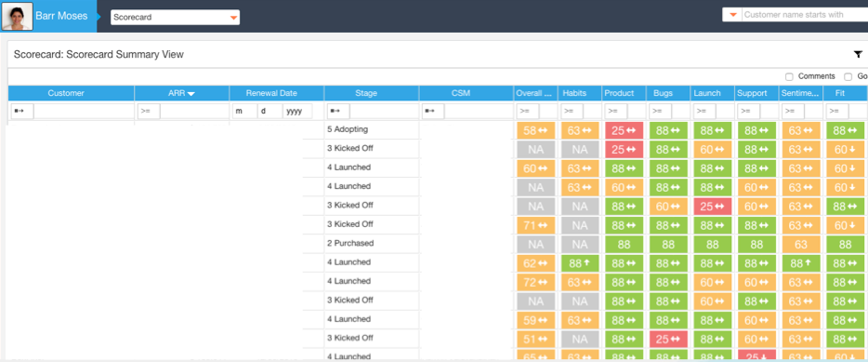Click the Renewal Date column header

coord(277,93)
